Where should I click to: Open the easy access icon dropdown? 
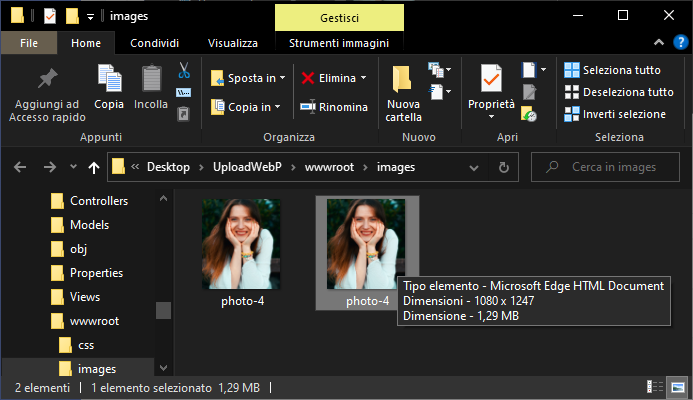coord(439,92)
